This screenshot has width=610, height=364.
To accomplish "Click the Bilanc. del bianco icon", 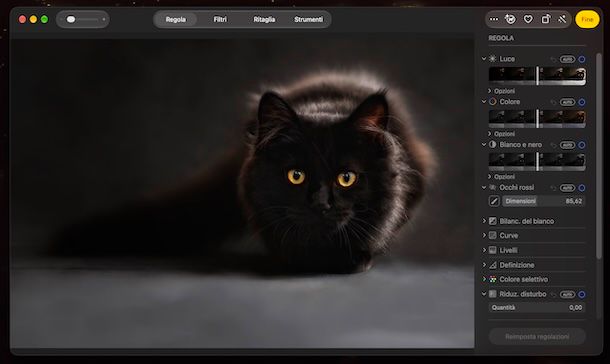I will [493, 221].
